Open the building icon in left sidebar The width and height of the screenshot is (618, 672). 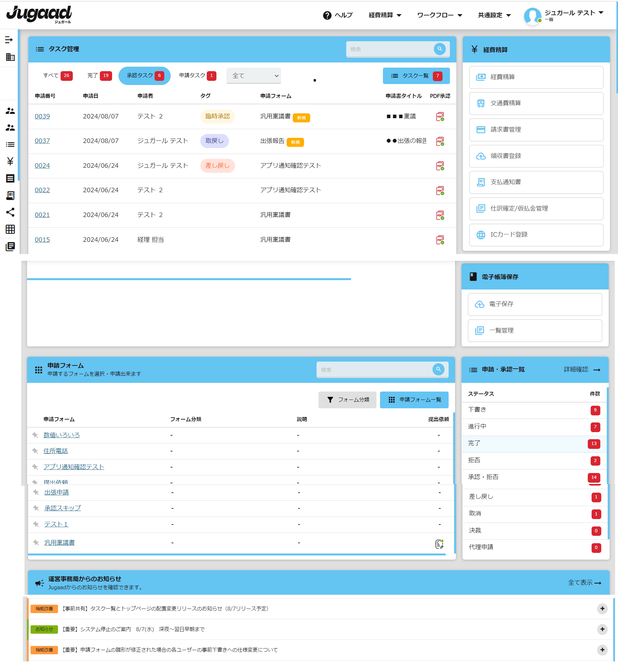click(x=10, y=57)
